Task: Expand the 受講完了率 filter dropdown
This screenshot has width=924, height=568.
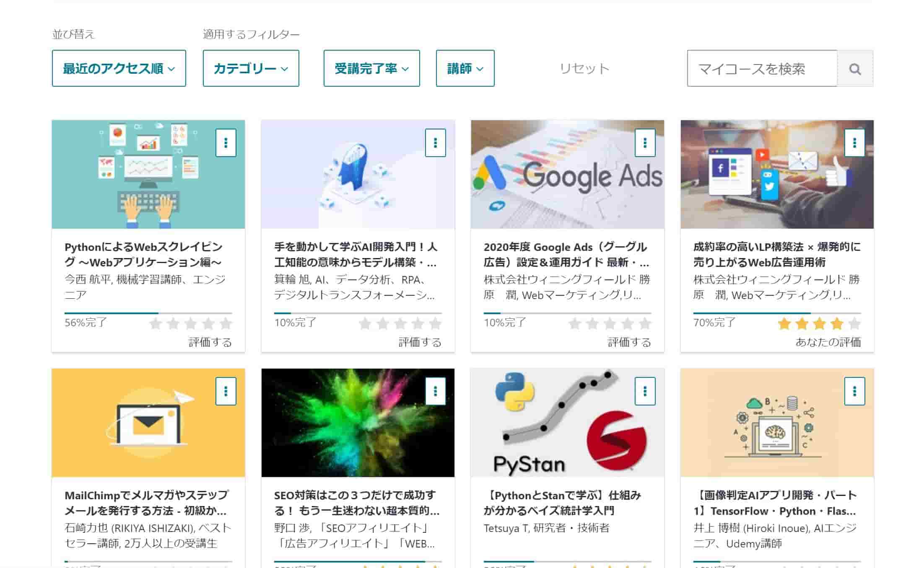Action: point(371,68)
